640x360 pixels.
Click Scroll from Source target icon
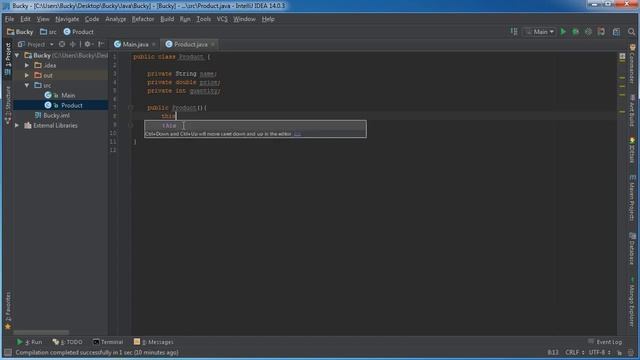(x=62, y=44)
